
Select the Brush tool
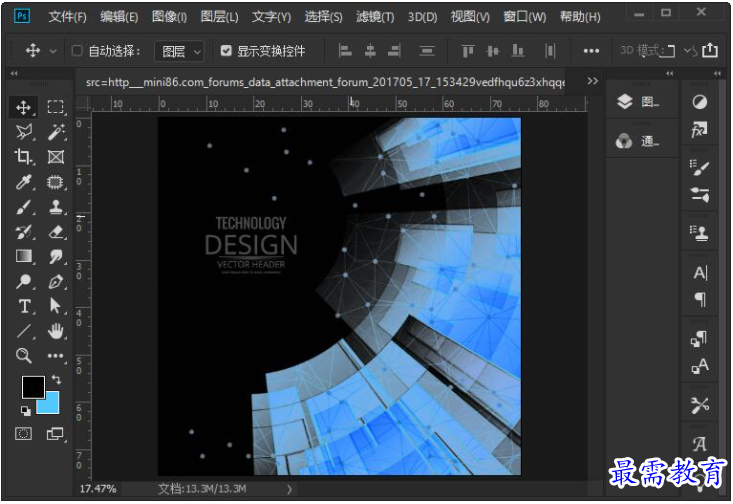(23, 206)
